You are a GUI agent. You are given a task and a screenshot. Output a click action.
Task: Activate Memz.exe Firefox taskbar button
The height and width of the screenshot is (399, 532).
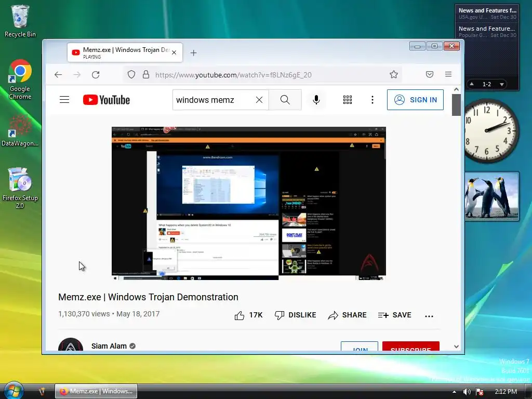click(96, 391)
